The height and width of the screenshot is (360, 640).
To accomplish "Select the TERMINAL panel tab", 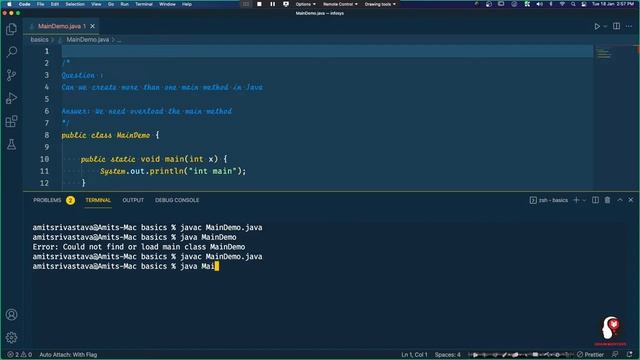I will pos(98,200).
